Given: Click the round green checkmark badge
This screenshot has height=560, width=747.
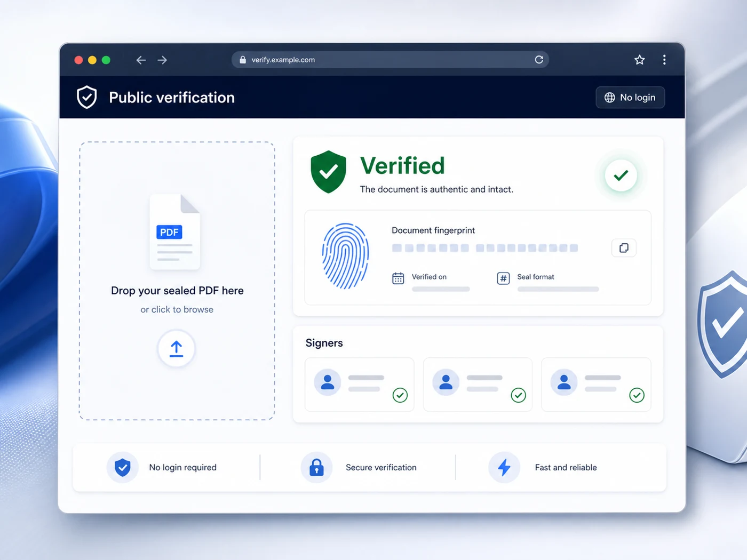Looking at the screenshot, I should 621,175.
